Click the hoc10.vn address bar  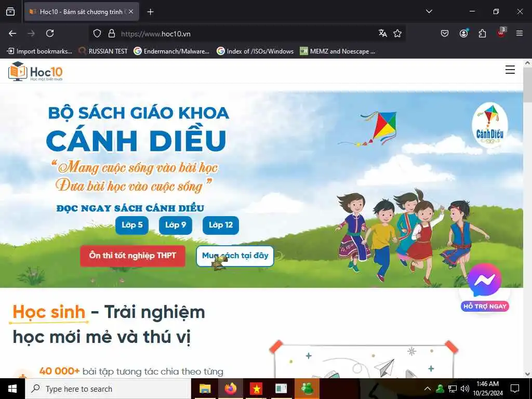248,34
